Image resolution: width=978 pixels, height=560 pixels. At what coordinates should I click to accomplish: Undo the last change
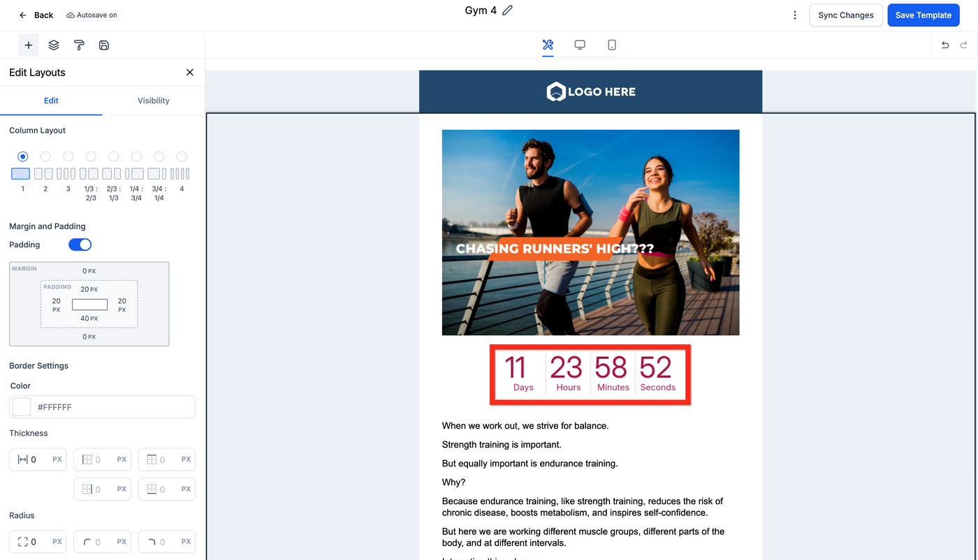945,45
